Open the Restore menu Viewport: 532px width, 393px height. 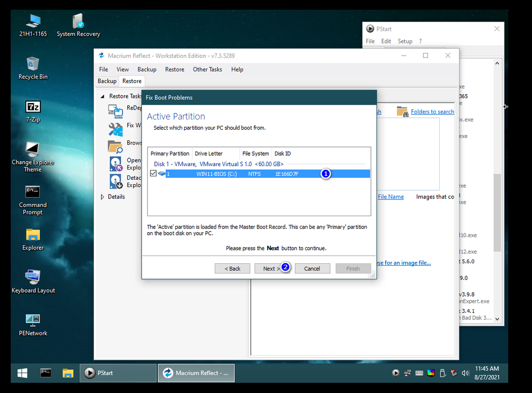[x=175, y=69]
